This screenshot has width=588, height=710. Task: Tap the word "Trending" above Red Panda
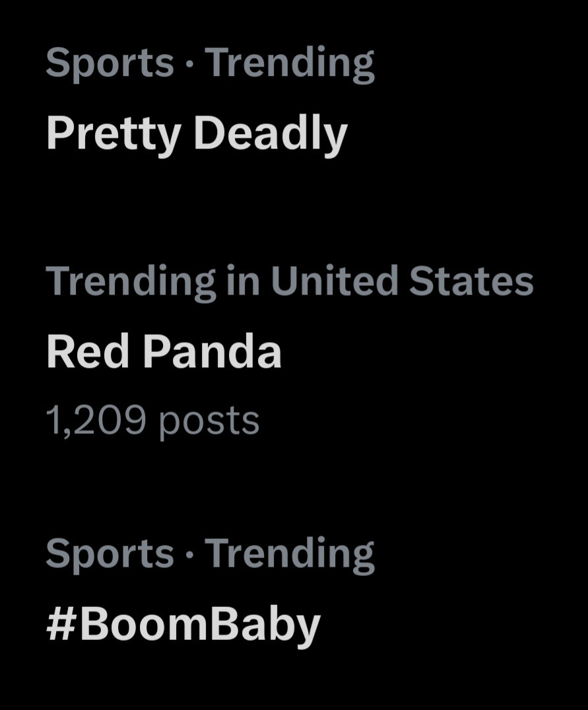click(131, 281)
